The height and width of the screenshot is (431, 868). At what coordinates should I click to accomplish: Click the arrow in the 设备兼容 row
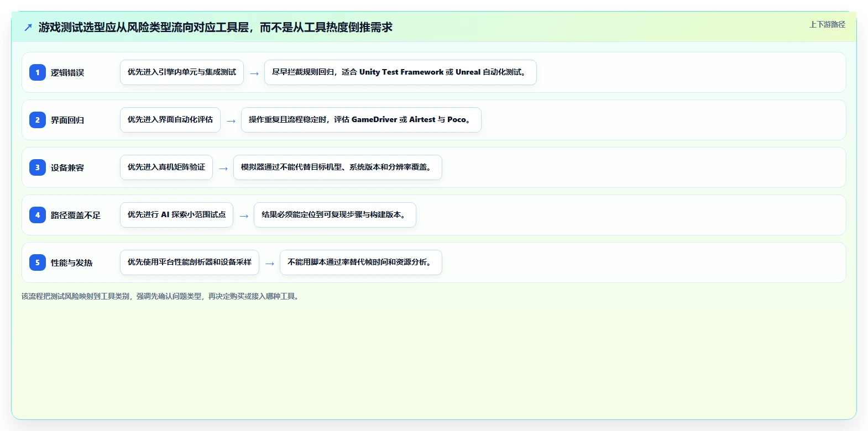[x=223, y=169]
